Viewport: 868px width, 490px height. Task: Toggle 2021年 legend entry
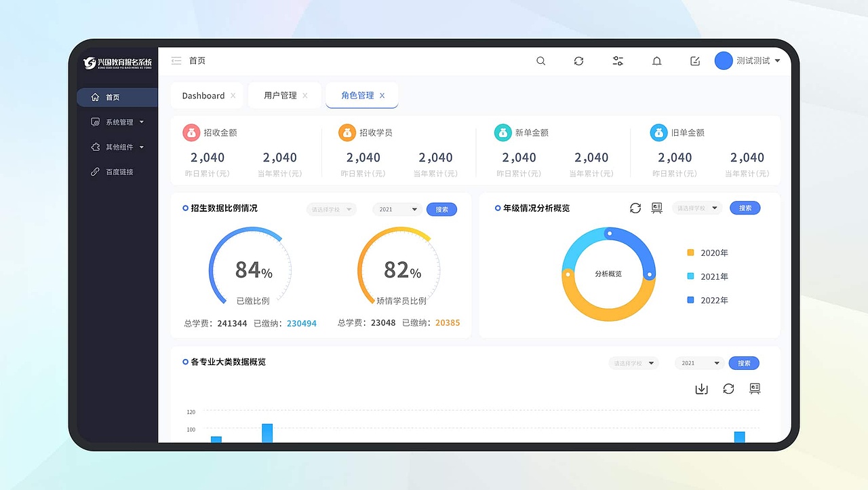tap(707, 276)
